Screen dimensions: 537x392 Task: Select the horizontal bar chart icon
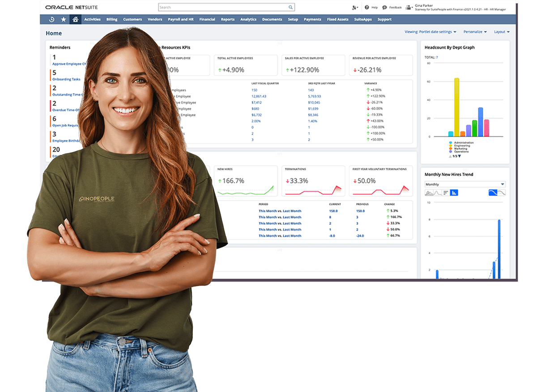(446, 193)
